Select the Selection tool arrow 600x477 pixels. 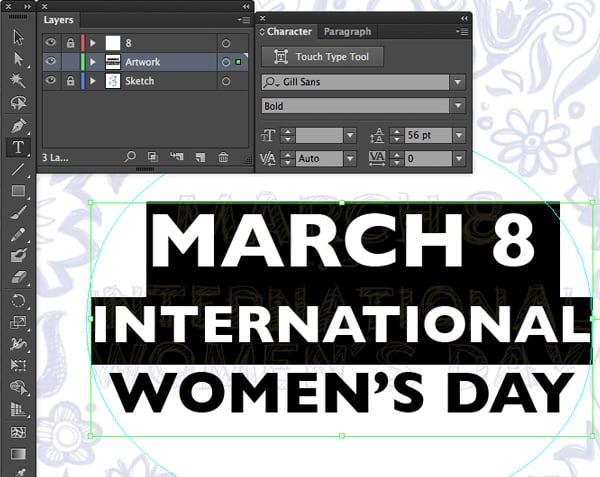tap(18, 37)
